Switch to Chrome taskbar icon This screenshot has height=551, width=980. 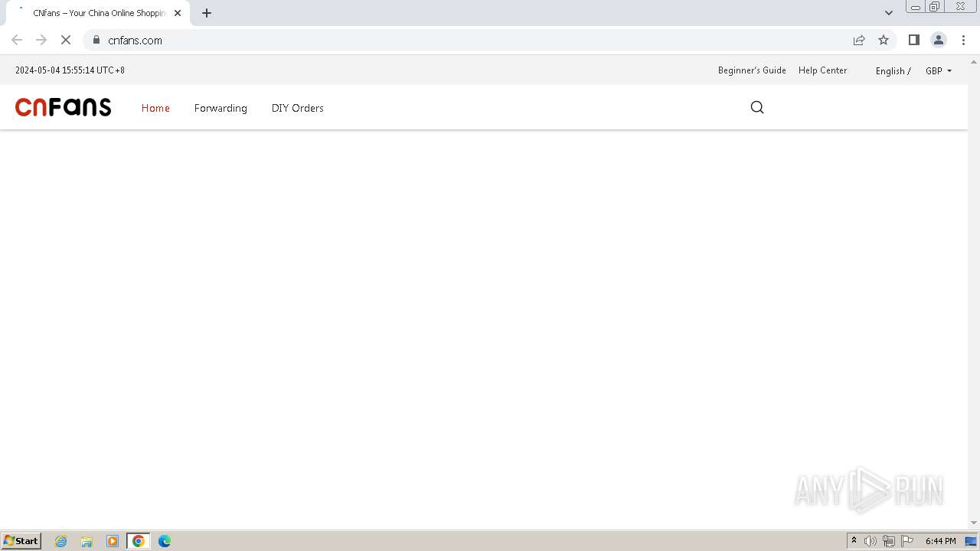tap(139, 541)
